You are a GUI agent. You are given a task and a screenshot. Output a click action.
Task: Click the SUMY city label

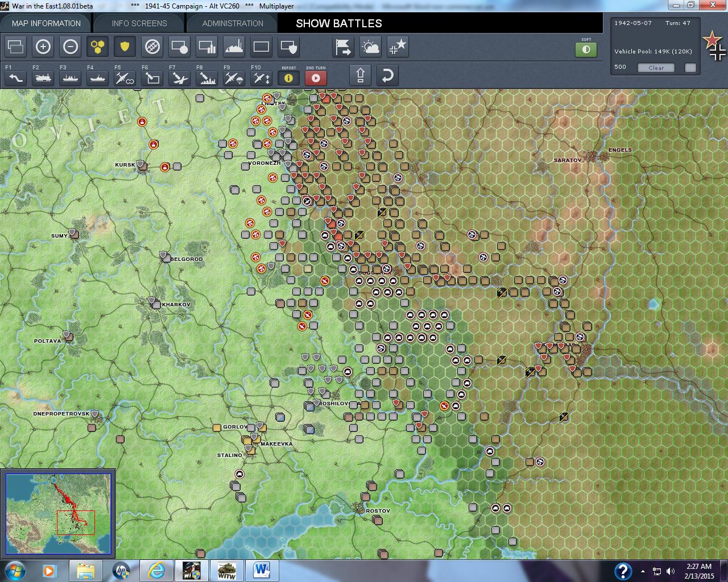point(59,236)
